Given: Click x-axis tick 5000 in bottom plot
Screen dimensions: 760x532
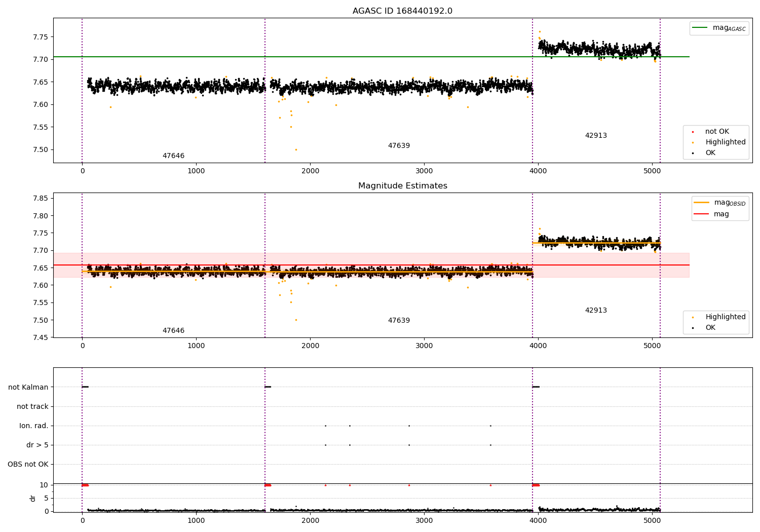Looking at the screenshot, I should click(x=652, y=520).
